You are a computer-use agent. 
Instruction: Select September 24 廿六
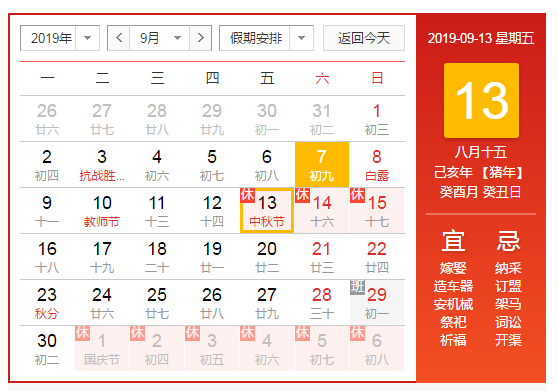(x=102, y=302)
